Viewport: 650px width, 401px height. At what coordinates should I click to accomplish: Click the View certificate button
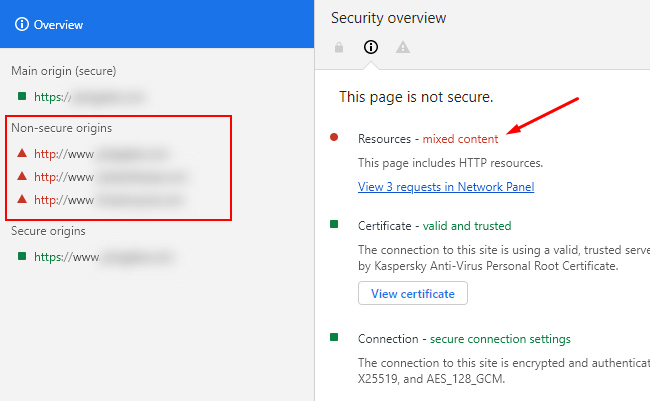[413, 293]
